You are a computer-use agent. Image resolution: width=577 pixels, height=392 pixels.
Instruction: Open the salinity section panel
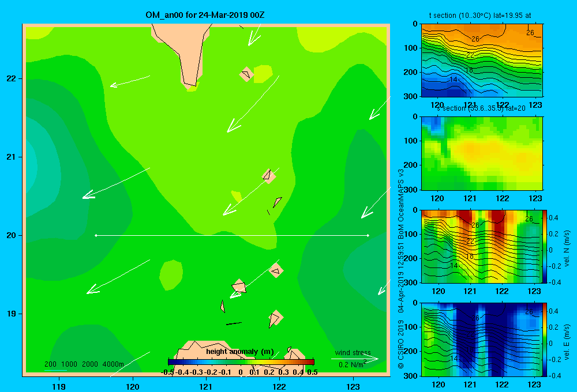pyautogui.click(x=482, y=153)
